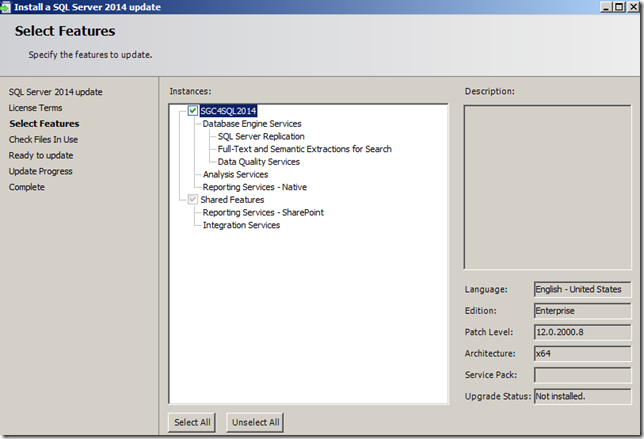Image resolution: width=644 pixels, height=439 pixels.
Task: Maximize the update installer window
Action: [619, 7]
